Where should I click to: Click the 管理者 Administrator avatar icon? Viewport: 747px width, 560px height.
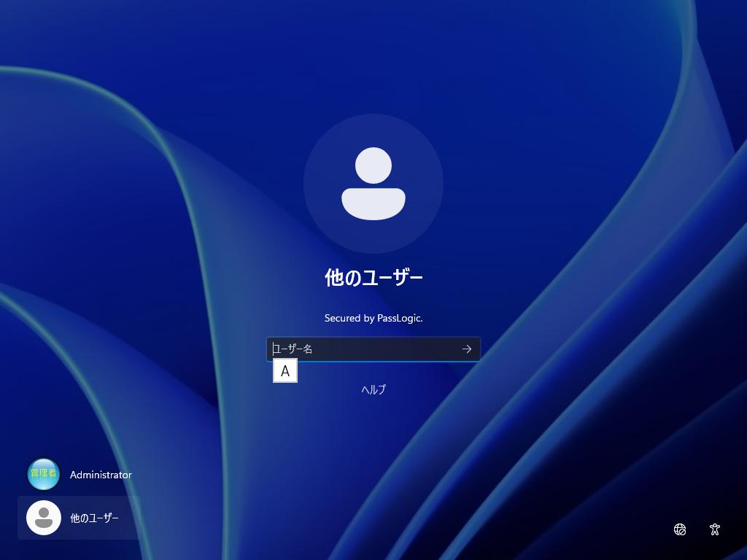(43, 474)
